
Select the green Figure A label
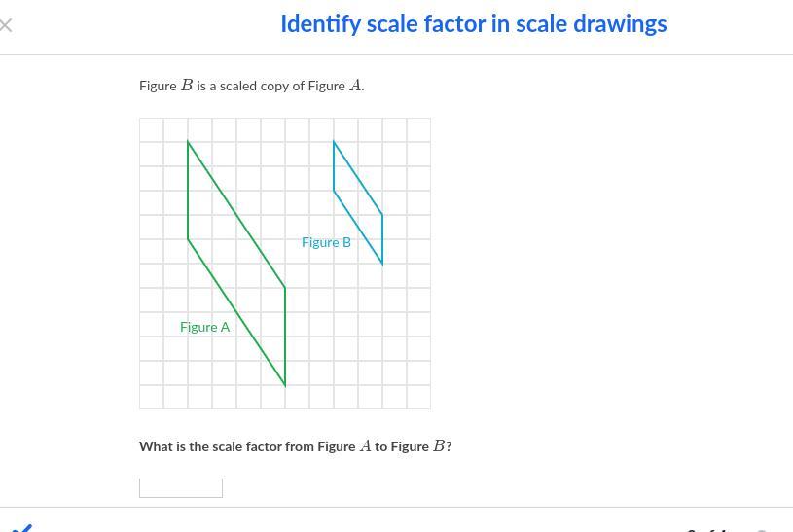pos(204,327)
